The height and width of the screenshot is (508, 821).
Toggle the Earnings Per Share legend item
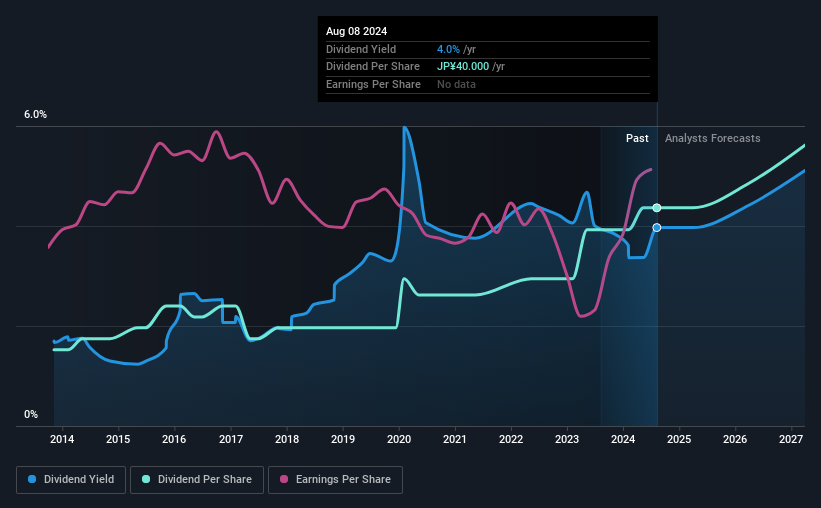(x=336, y=480)
